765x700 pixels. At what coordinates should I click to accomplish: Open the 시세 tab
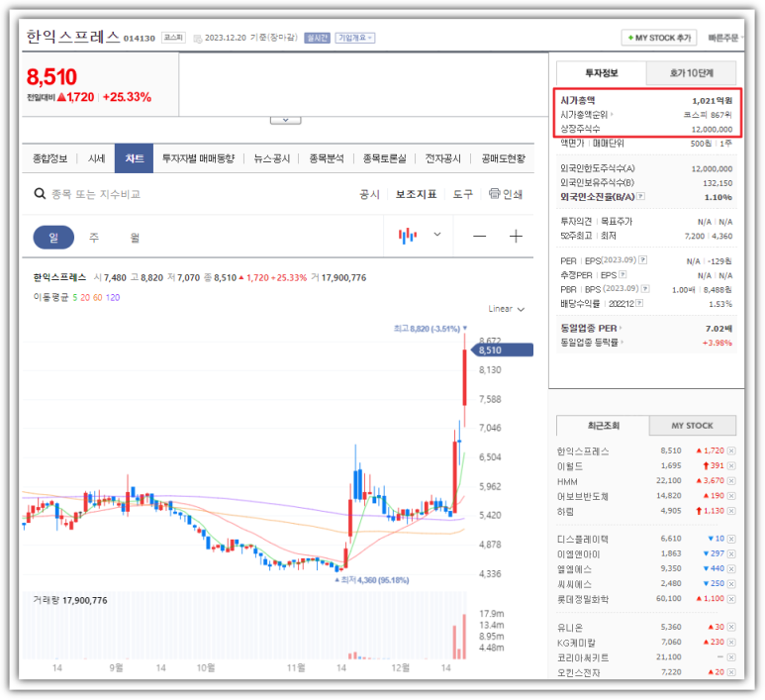96,158
